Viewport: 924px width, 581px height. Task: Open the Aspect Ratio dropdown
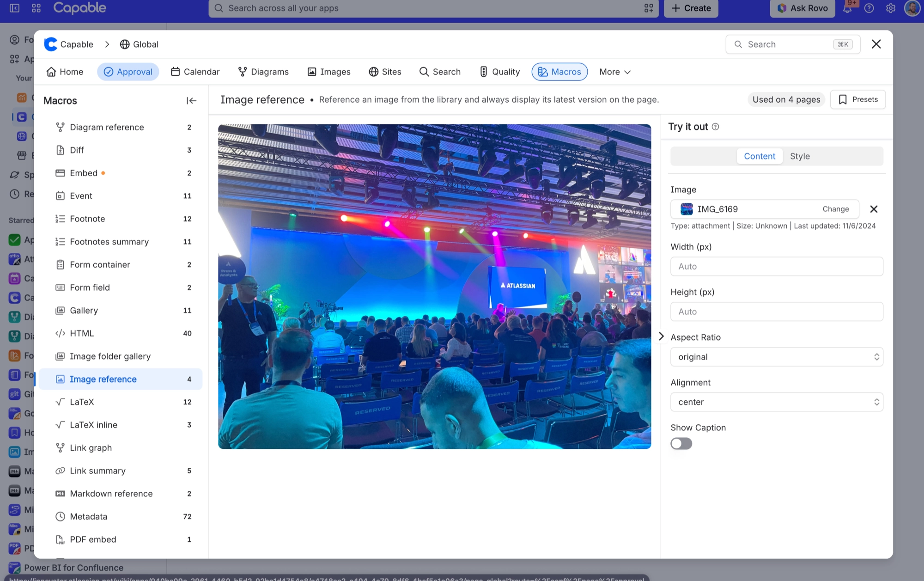click(x=777, y=357)
